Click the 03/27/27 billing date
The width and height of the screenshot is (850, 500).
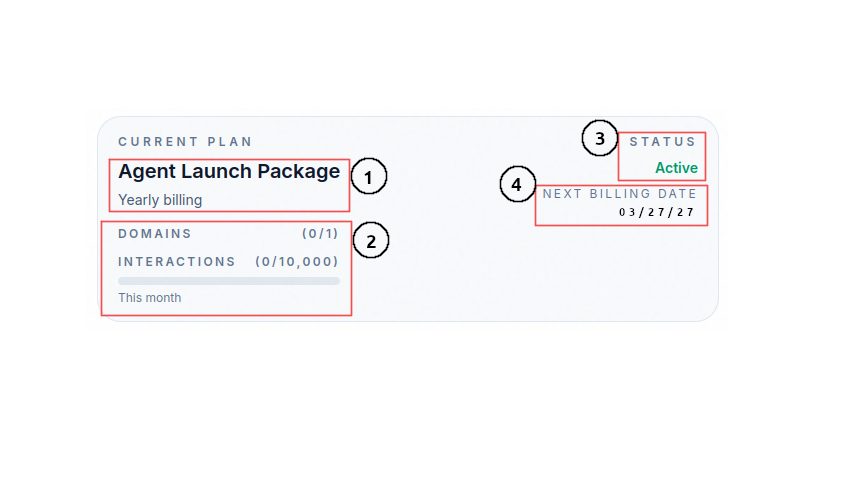tap(656, 212)
